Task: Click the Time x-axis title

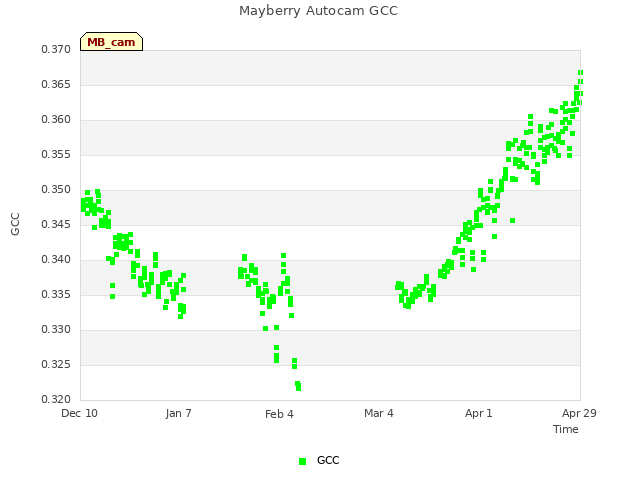Action: coord(566,429)
